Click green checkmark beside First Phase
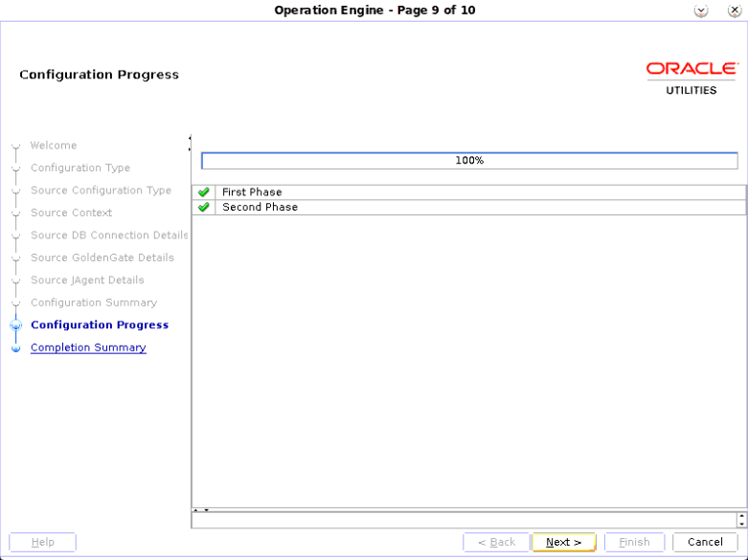The width and height of the screenshot is (748, 560). click(204, 192)
